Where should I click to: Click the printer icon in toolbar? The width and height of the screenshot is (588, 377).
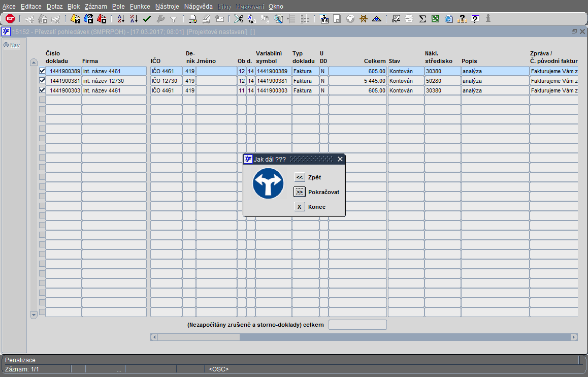193,18
